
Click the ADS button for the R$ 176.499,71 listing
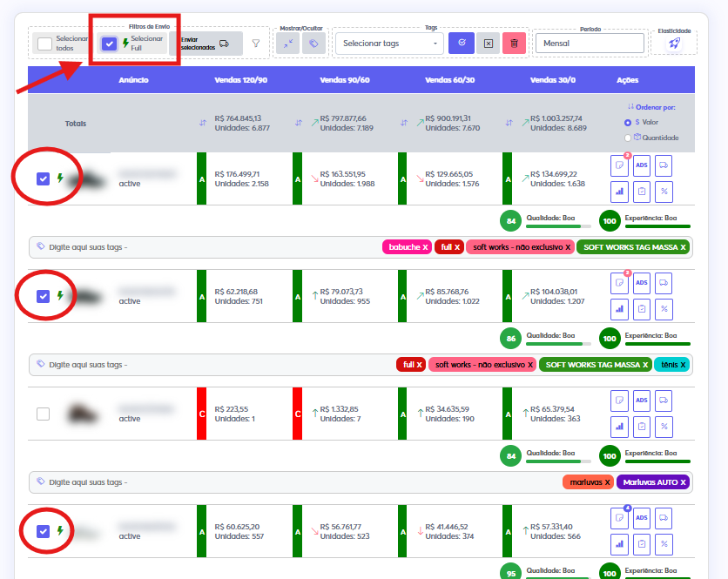click(x=642, y=165)
